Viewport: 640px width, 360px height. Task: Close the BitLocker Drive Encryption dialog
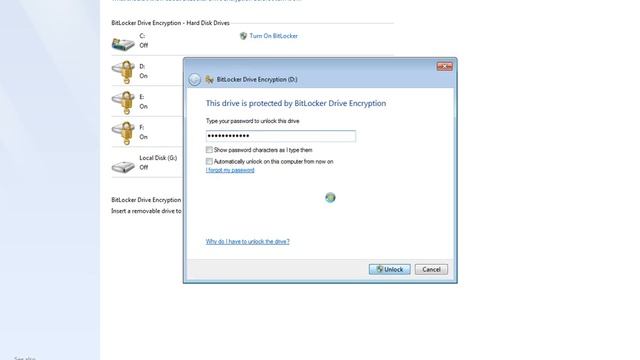[444, 66]
